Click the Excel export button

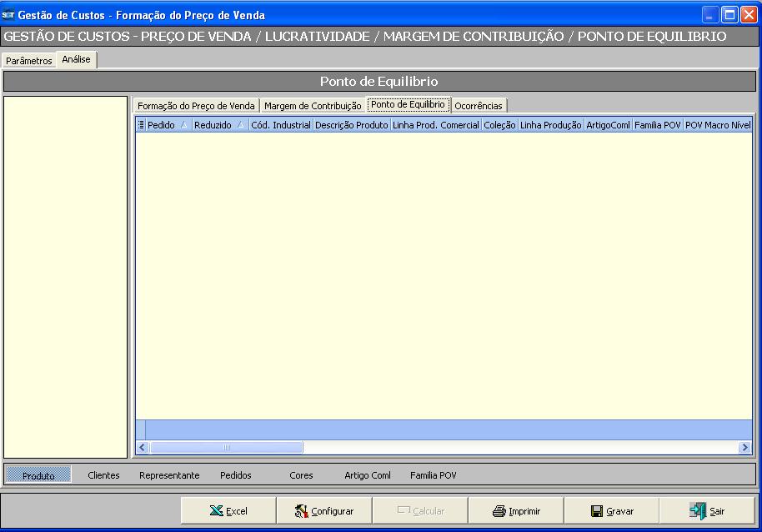tap(228, 511)
